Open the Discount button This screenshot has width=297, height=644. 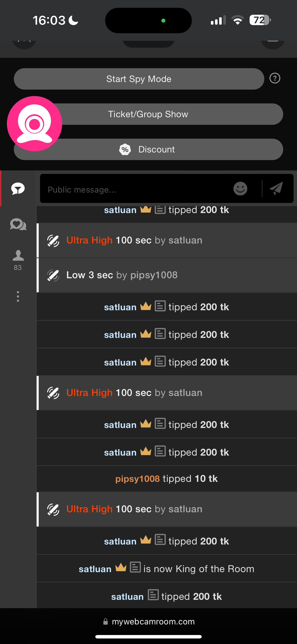[157, 149]
